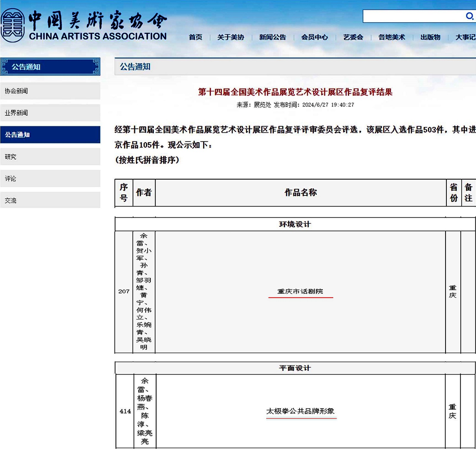Select 交流 in the sidebar
The image size is (476, 449).
pyautogui.click(x=50, y=200)
